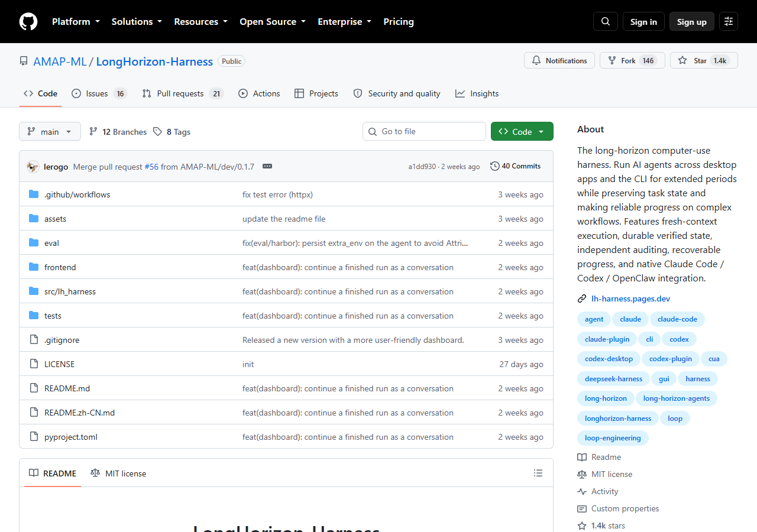The height and width of the screenshot is (532, 757).
Task: Click the Sign in button
Action: tap(643, 21)
